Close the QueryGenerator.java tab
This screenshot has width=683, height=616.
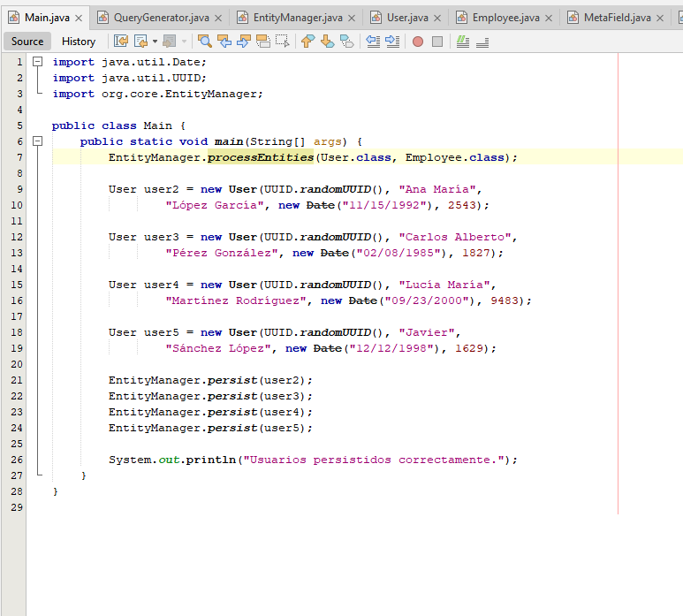point(218,18)
